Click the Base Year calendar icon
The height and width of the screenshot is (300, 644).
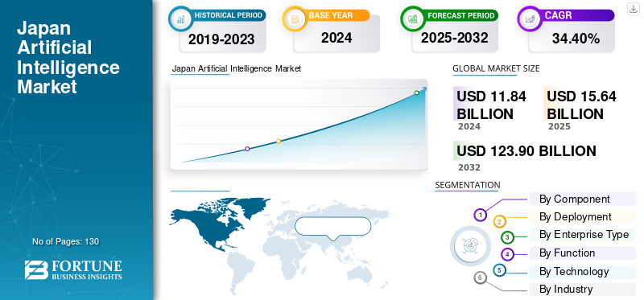pos(295,18)
